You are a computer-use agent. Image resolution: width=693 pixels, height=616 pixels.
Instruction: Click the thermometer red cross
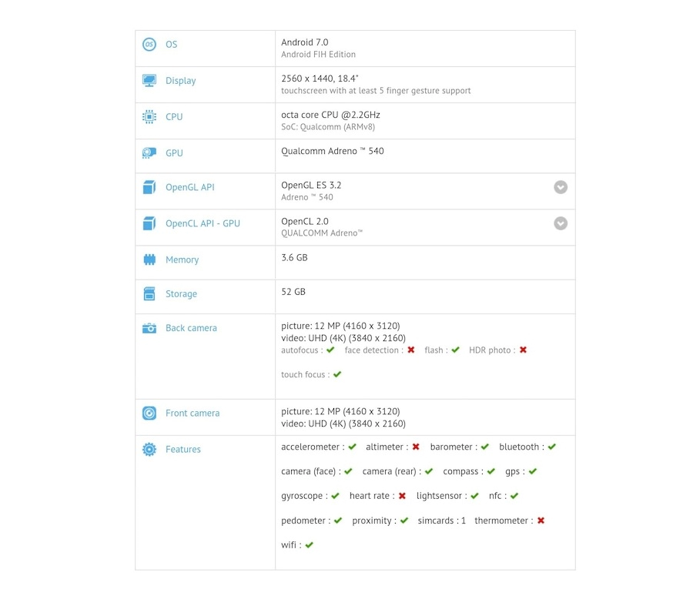coord(541,521)
